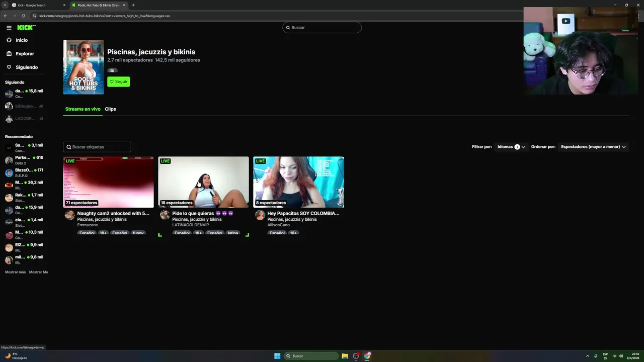Open the Windows Start menu

click(x=277, y=356)
